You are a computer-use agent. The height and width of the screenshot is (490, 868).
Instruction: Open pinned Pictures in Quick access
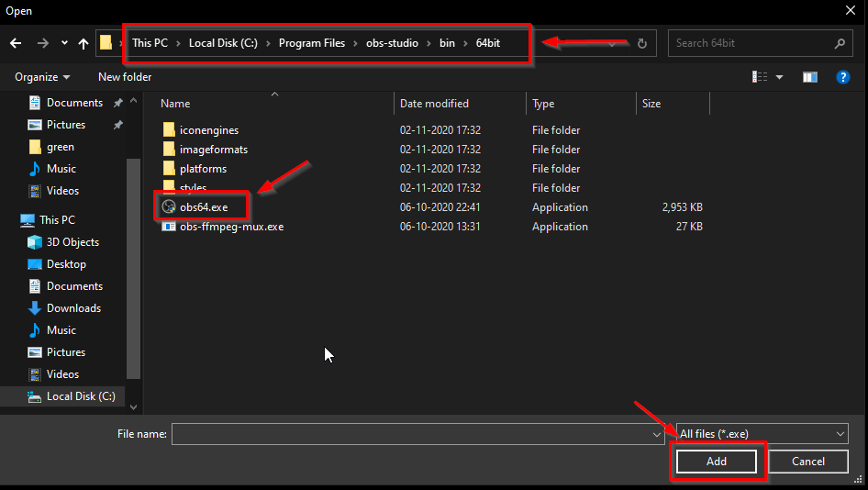click(x=65, y=125)
